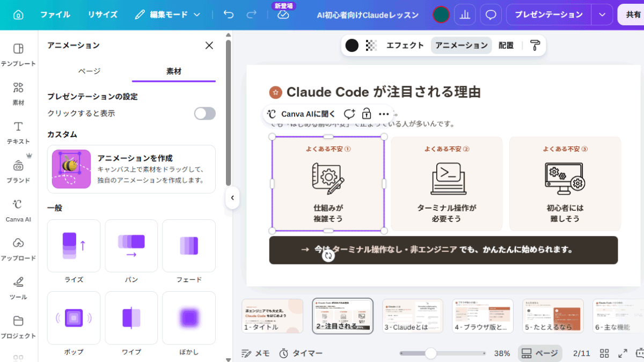
Task: Click the 共有 share button
Action: pos(632,14)
